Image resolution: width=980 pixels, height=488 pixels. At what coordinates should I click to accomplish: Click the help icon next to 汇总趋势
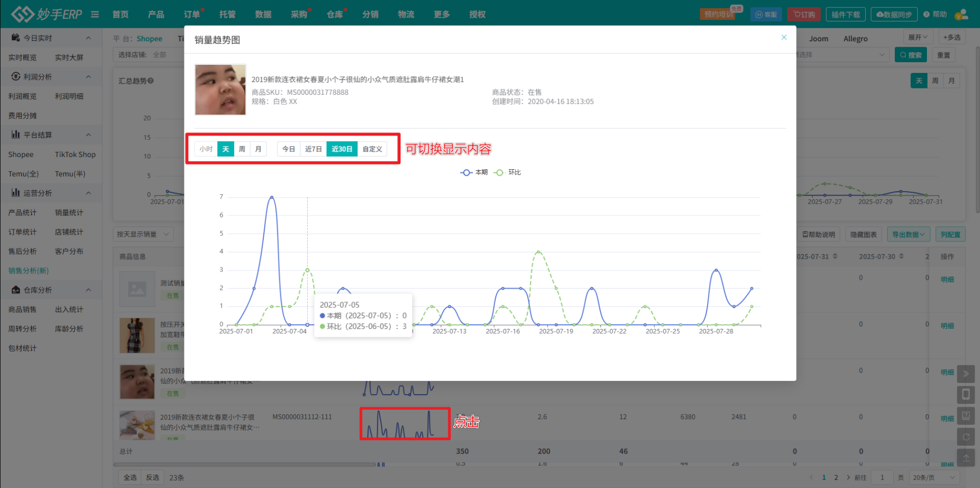(151, 81)
